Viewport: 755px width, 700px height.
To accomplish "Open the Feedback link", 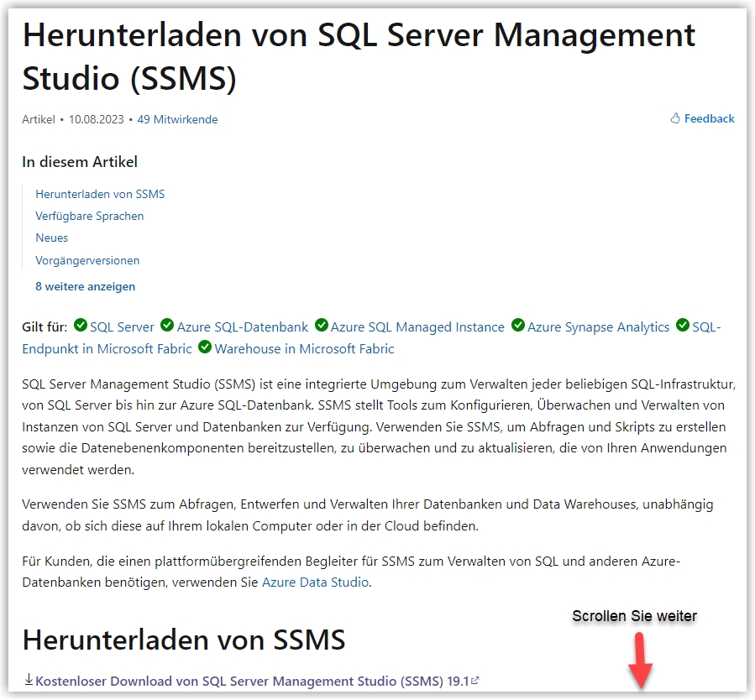I will pos(710,119).
